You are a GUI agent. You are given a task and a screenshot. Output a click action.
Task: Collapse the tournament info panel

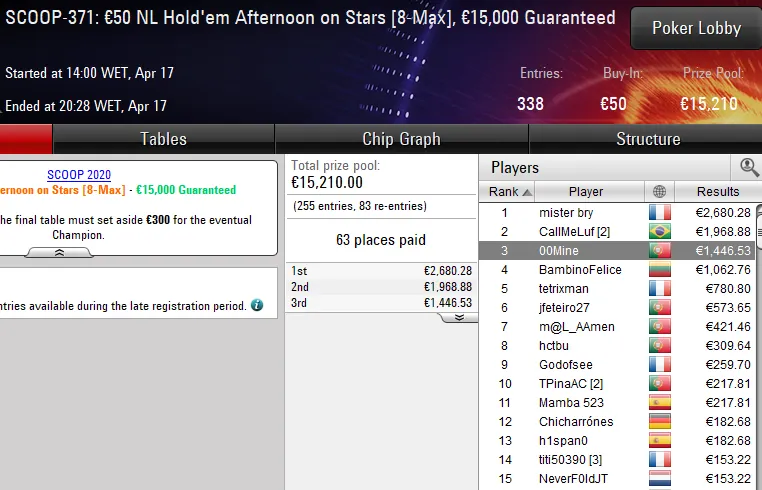pos(59,253)
